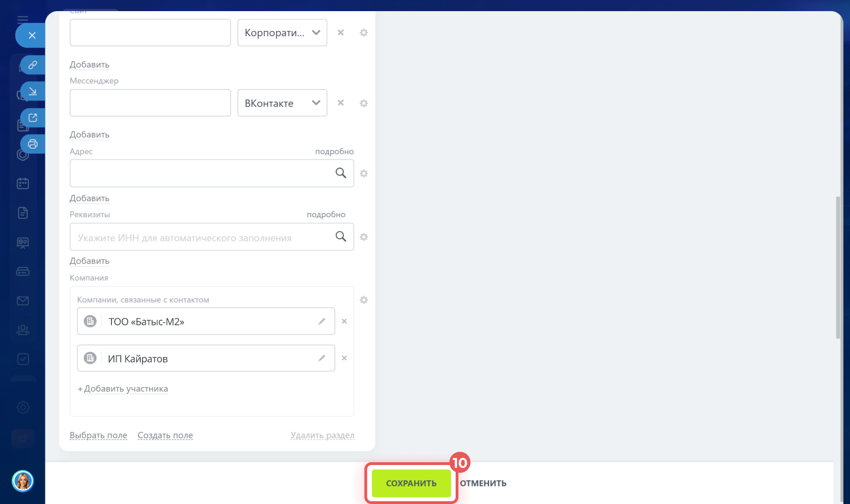Viewport: 850px width, 504px height.
Task: Edit company ТОО «Батыс-М2» pencil icon
Action: [x=321, y=321]
